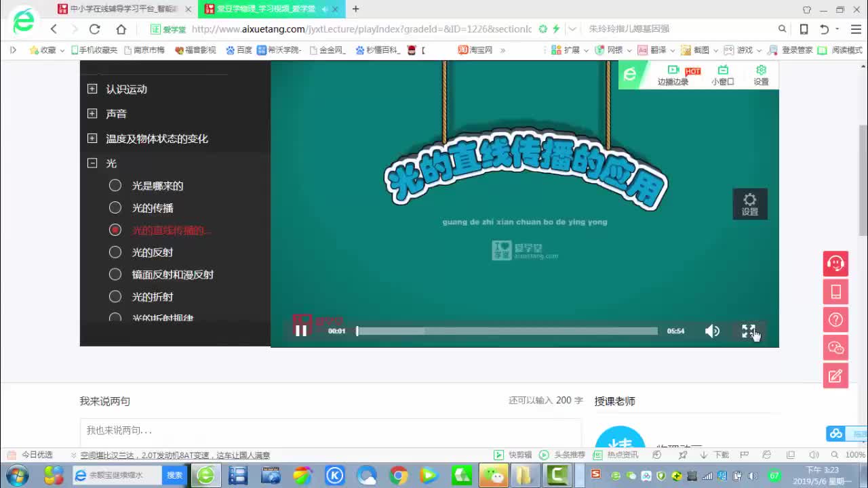868x488 pixels.
Task: Go back to previous page
Action: [x=54, y=29]
